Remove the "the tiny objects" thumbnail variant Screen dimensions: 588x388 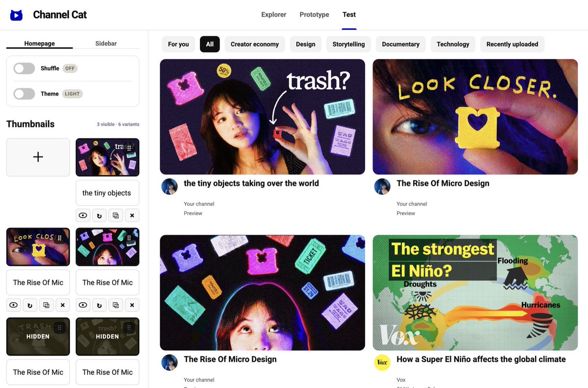click(132, 215)
